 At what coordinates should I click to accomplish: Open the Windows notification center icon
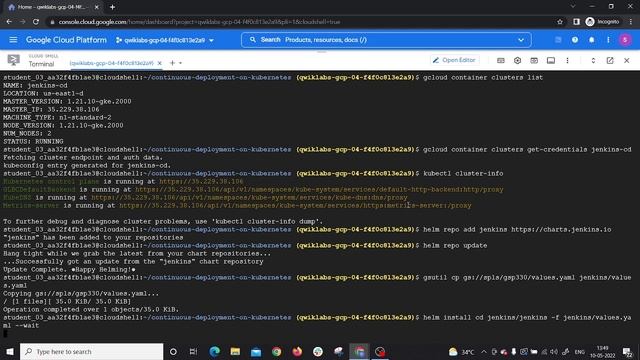click(x=627, y=351)
